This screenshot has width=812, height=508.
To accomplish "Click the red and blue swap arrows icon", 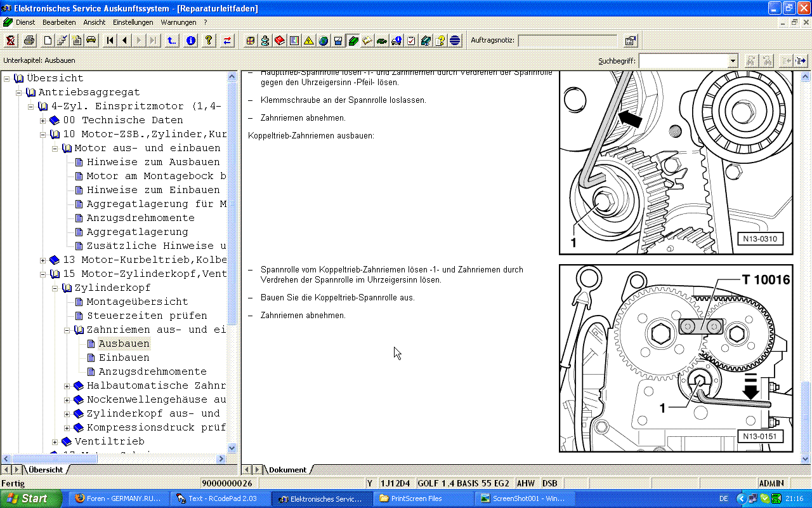I will click(x=228, y=41).
